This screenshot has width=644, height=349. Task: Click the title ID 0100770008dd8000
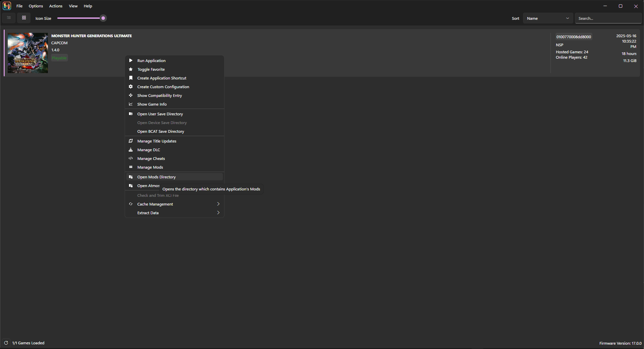coord(574,37)
